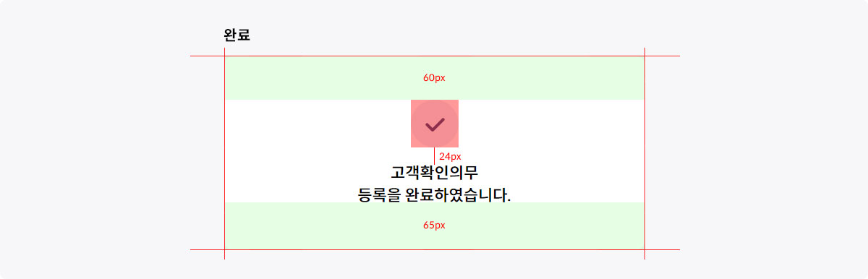This screenshot has height=279, width=868.
Task: Click the left red vertical guide line
Action: [225, 153]
